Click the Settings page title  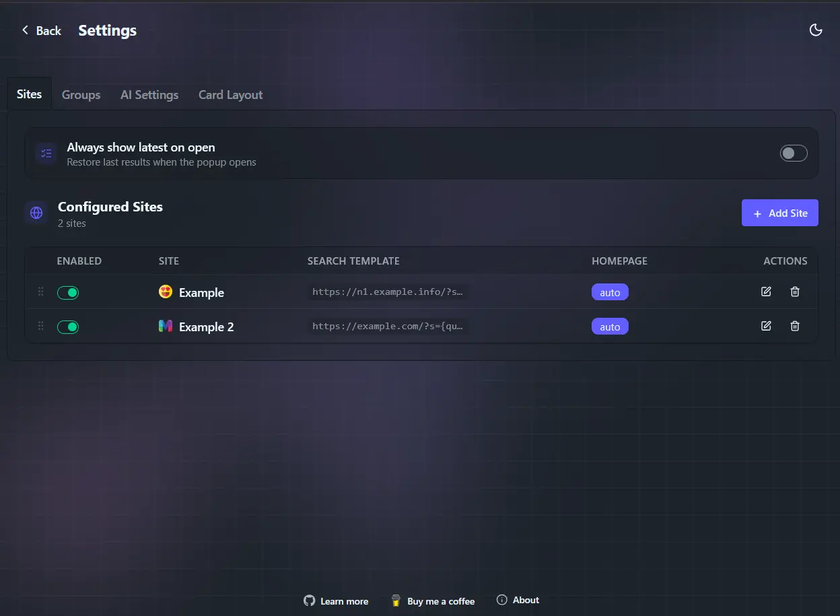108,30
